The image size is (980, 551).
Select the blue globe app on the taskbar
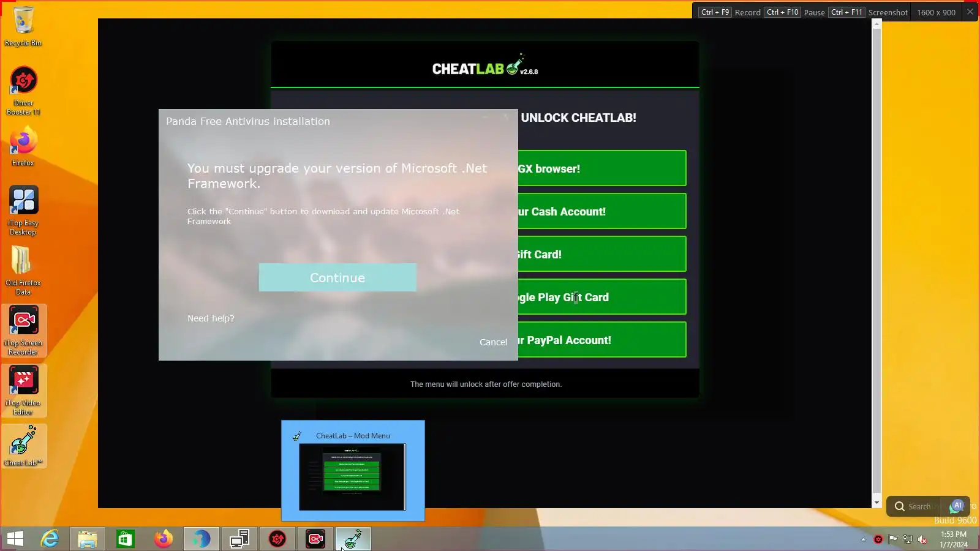[x=202, y=539]
